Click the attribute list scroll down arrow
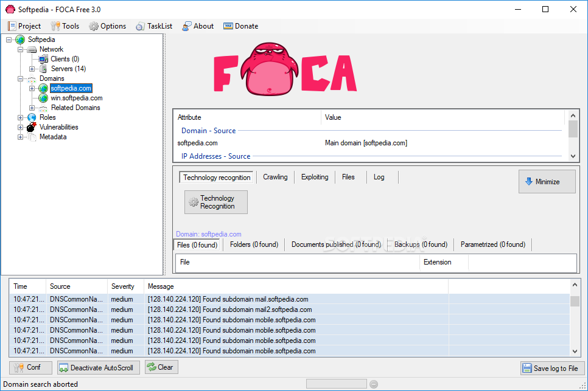588x391 pixels. tap(573, 156)
